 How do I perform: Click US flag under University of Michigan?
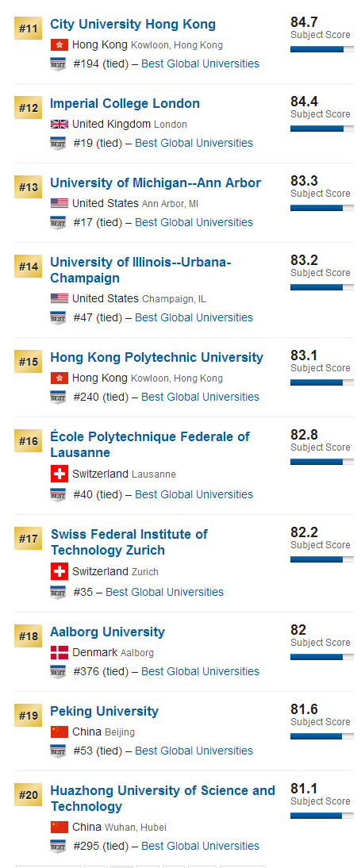[x=60, y=203]
